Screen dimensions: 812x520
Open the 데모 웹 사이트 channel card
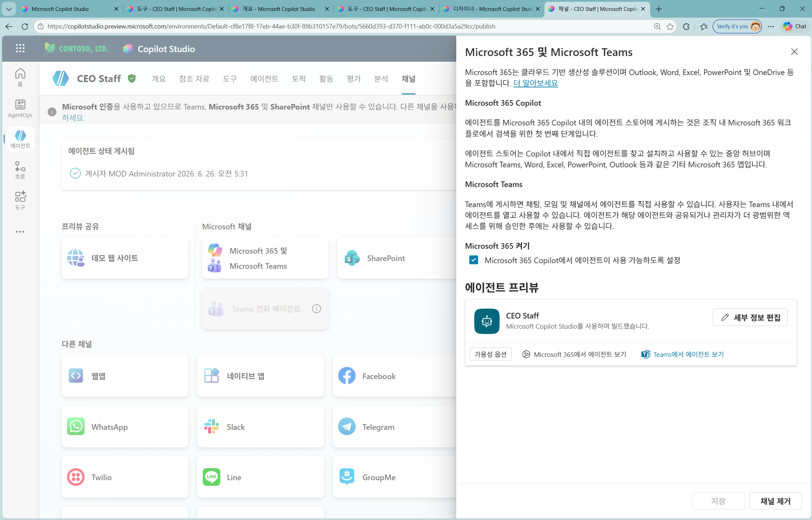coord(125,258)
